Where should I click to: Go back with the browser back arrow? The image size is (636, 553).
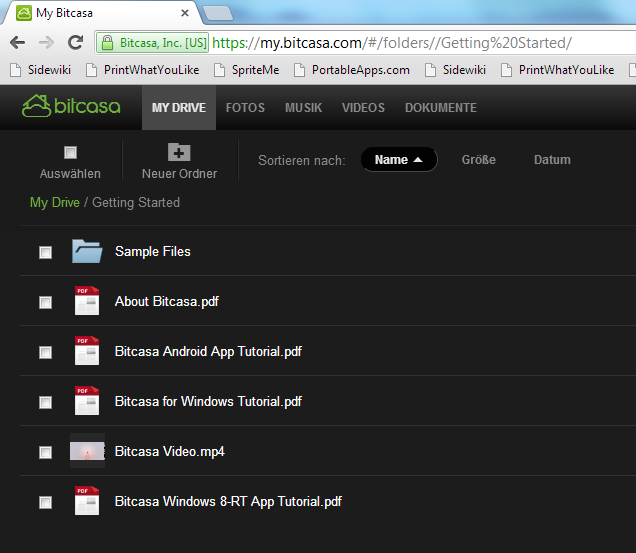[x=17, y=42]
